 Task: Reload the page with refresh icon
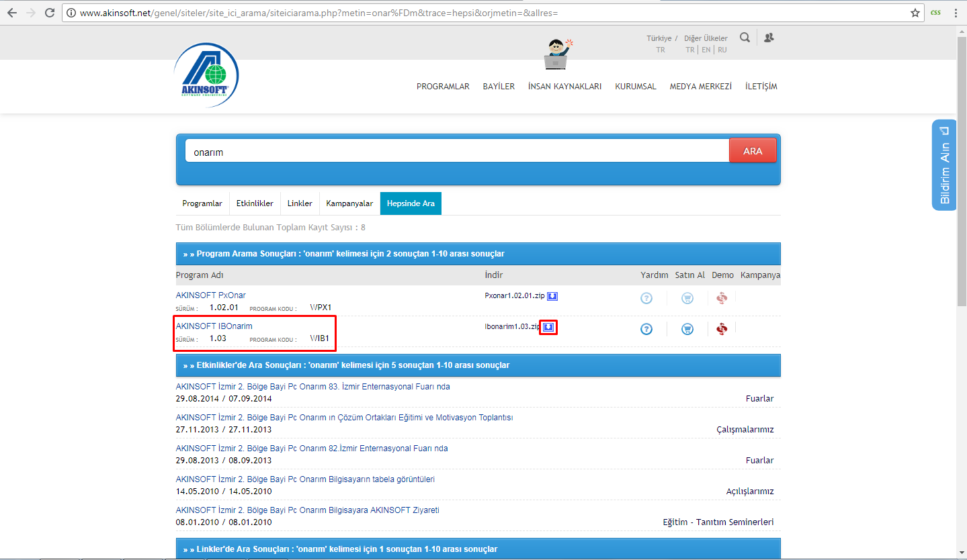click(50, 13)
